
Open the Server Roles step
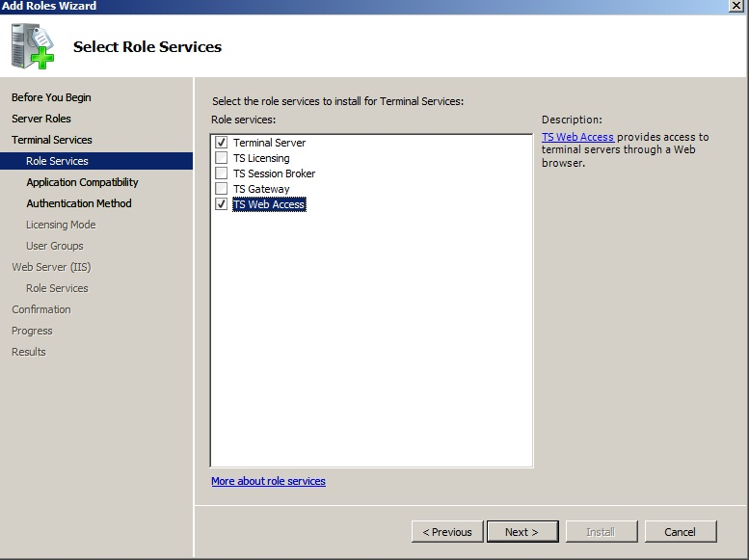pos(41,119)
